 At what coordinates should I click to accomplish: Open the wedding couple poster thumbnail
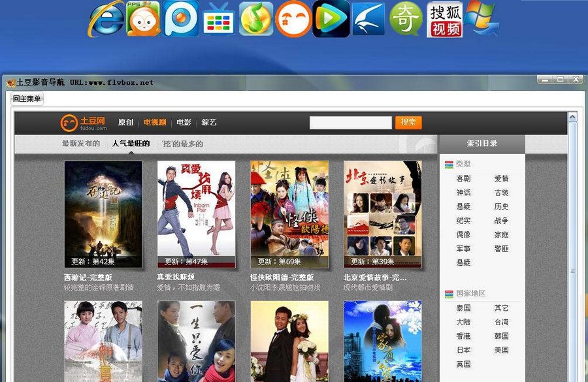[x=289, y=342]
